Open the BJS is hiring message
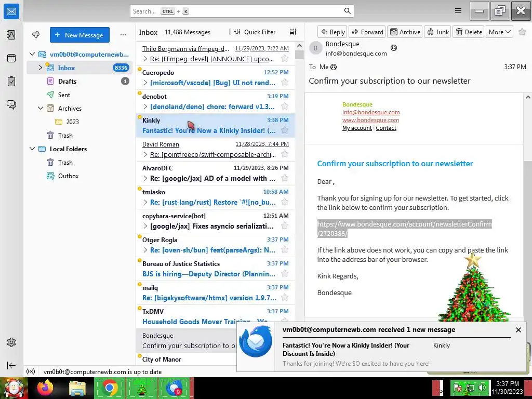The image size is (532, 399). [216, 269]
